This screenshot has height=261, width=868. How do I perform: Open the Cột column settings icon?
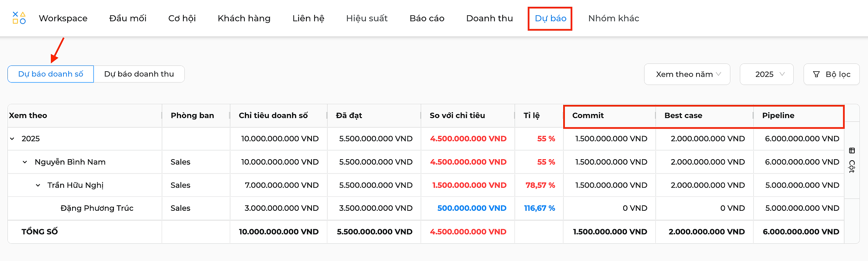click(x=852, y=151)
